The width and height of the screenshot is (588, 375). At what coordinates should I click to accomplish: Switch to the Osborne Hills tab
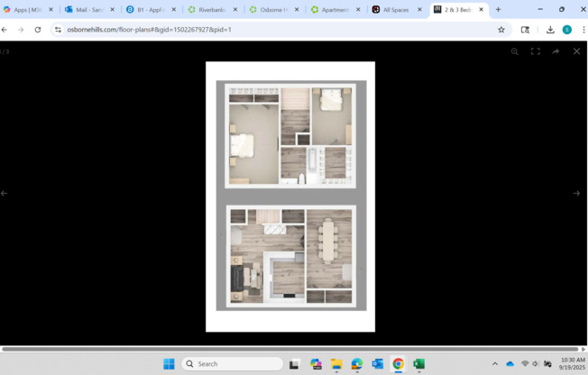(x=271, y=10)
